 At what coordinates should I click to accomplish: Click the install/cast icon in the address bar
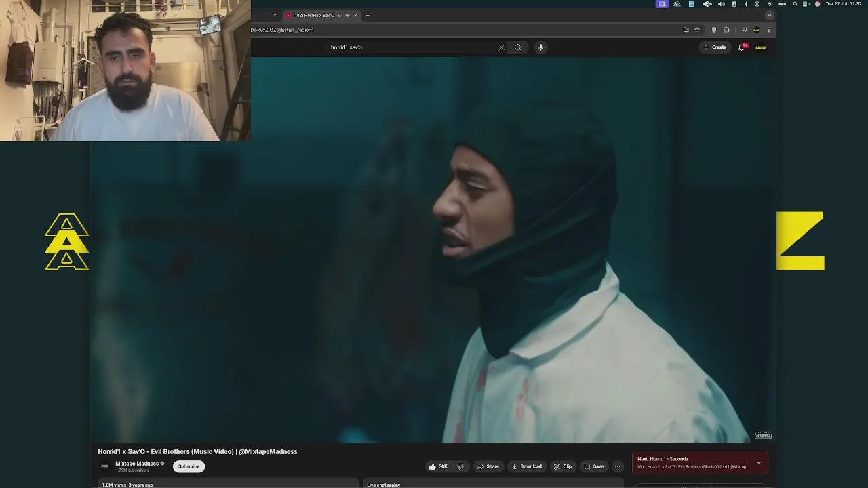pos(686,30)
